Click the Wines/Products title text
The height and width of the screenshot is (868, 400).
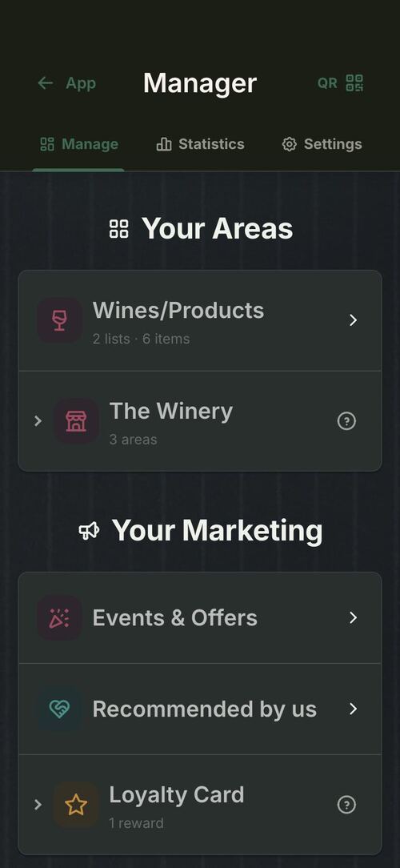pos(178,311)
